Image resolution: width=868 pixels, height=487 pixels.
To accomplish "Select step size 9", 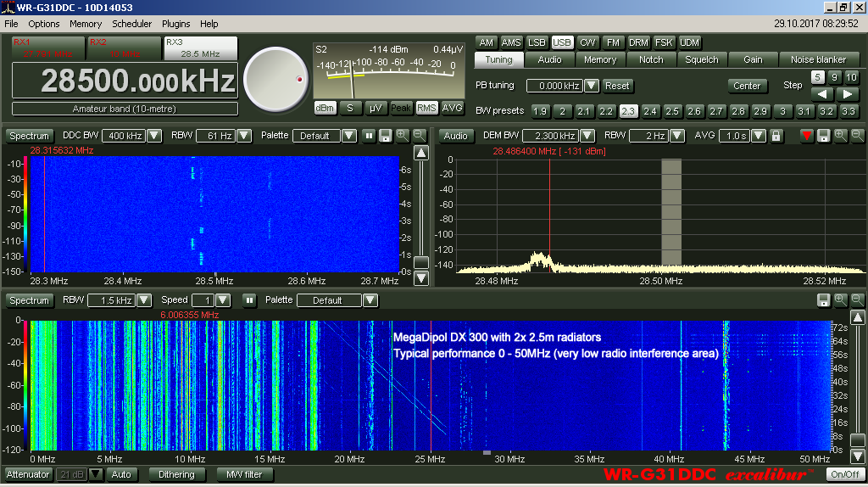I will click(834, 77).
